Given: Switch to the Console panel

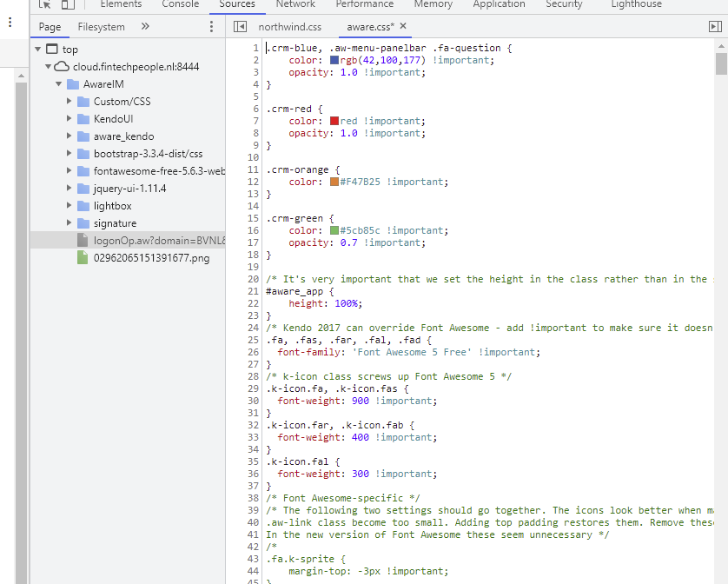Looking at the screenshot, I should 180,4.
